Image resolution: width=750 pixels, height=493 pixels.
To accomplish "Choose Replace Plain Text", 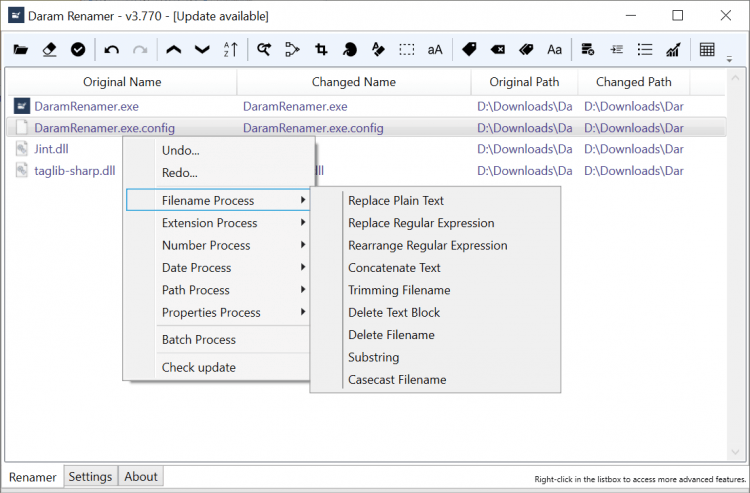I will [x=435, y=200].
